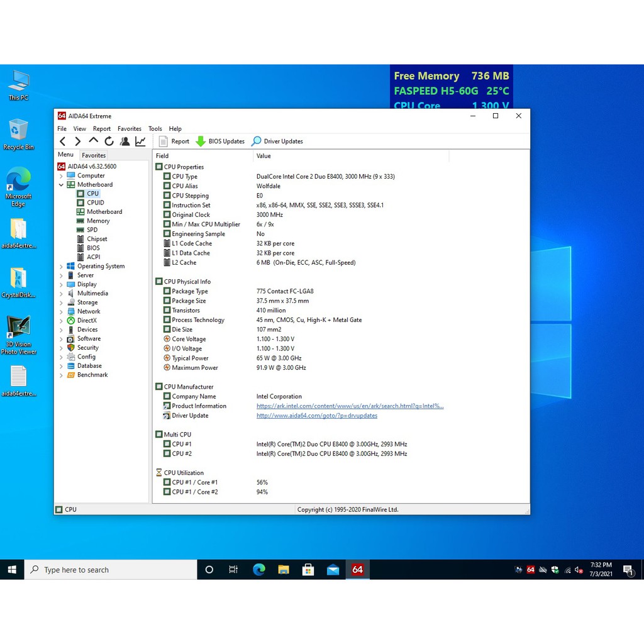Open the Report menu
The height and width of the screenshot is (644, 644).
[x=101, y=128]
